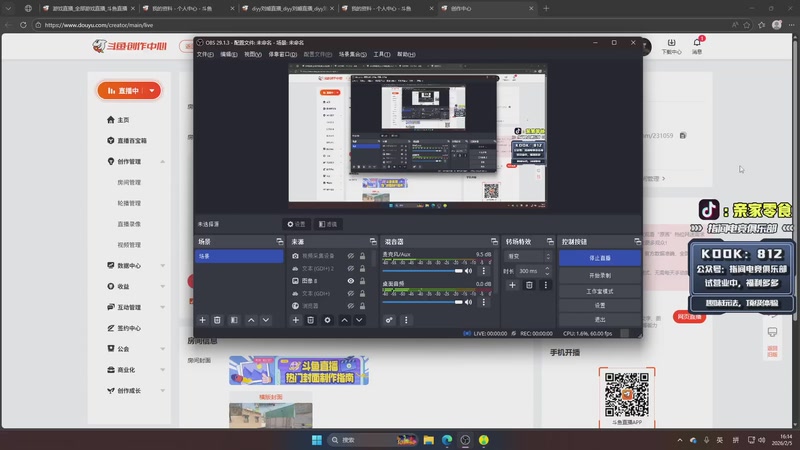Toggle visibility of 文本 (GDI+) source

(351, 293)
